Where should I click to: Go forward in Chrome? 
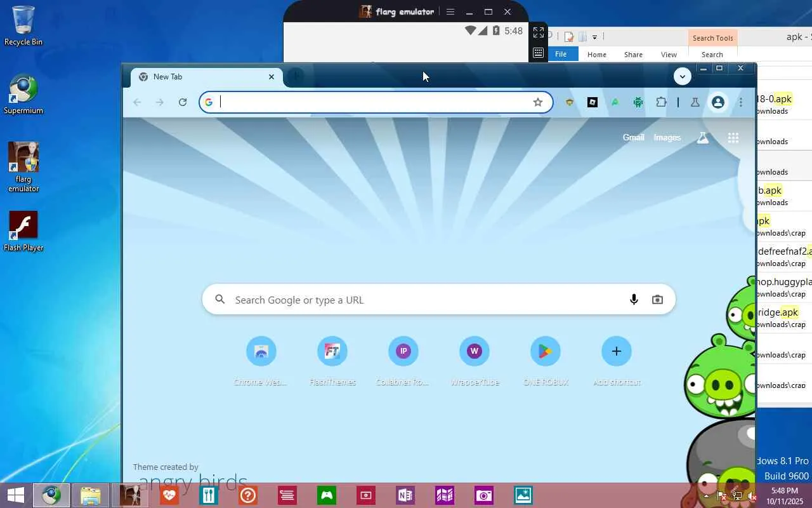[160, 102]
